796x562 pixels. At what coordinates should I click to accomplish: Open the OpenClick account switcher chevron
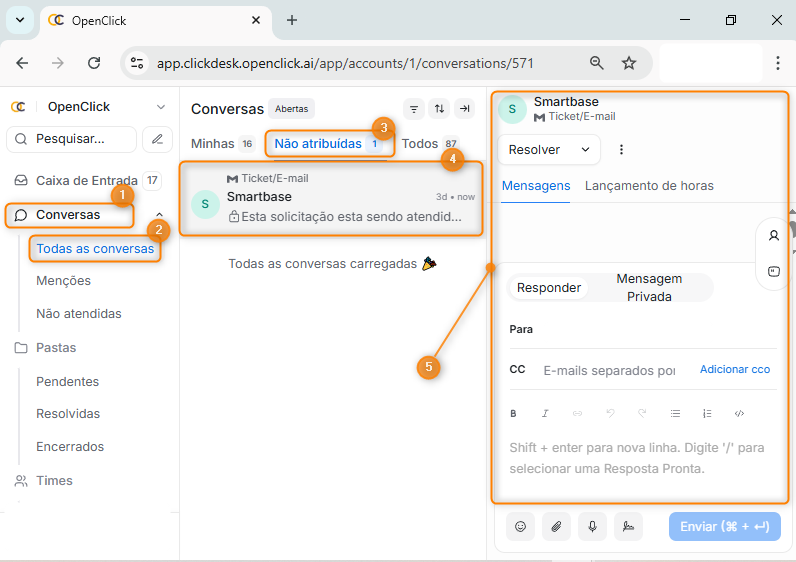[x=160, y=107]
